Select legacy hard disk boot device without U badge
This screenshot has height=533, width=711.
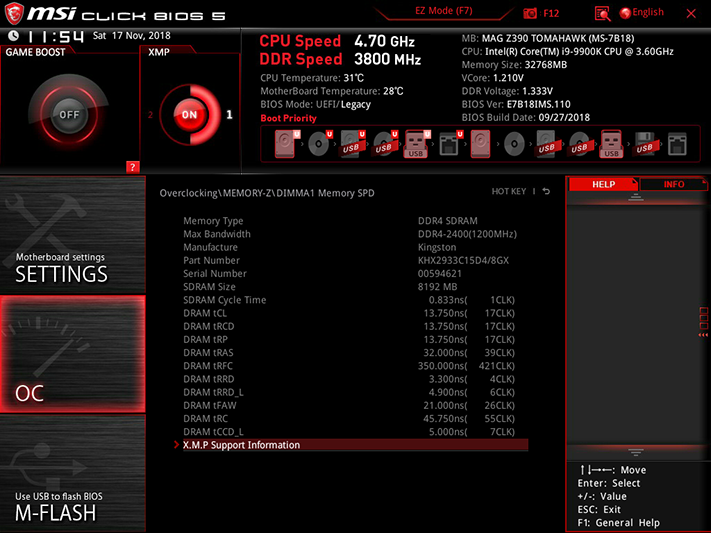(480, 144)
